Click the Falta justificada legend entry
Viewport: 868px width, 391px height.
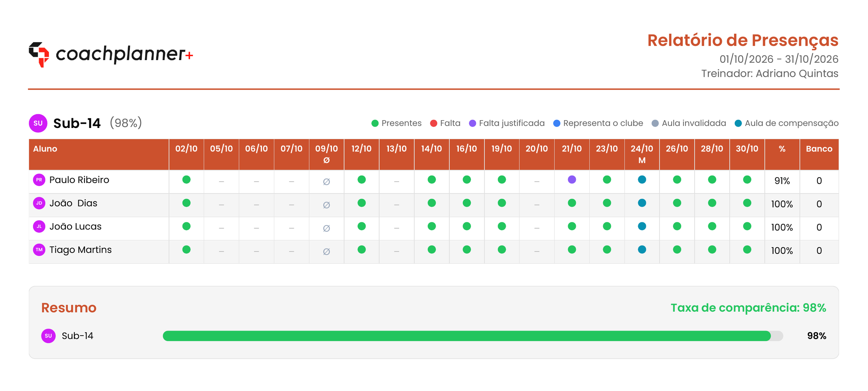click(x=507, y=123)
